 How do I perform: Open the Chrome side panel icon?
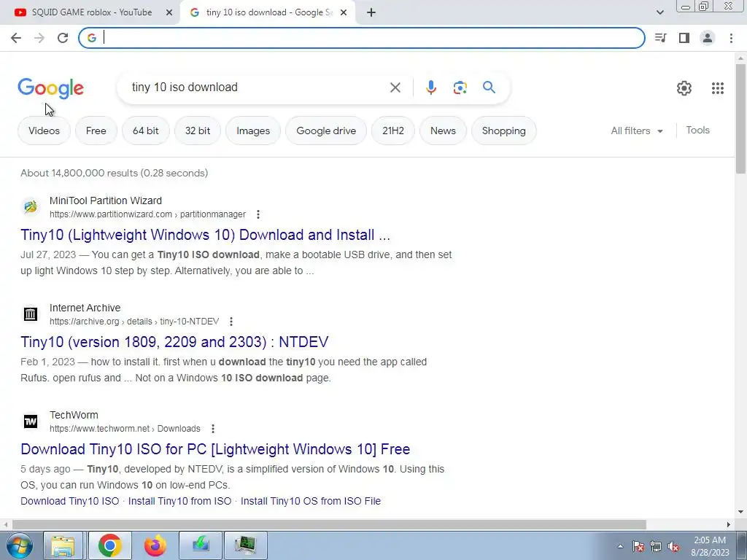coord(684,38)
